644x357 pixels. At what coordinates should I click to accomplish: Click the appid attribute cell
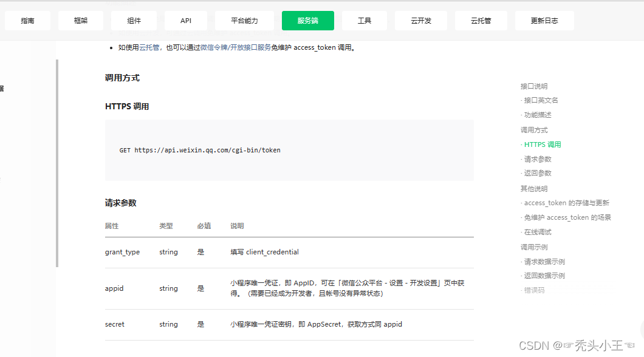point(114,288)
